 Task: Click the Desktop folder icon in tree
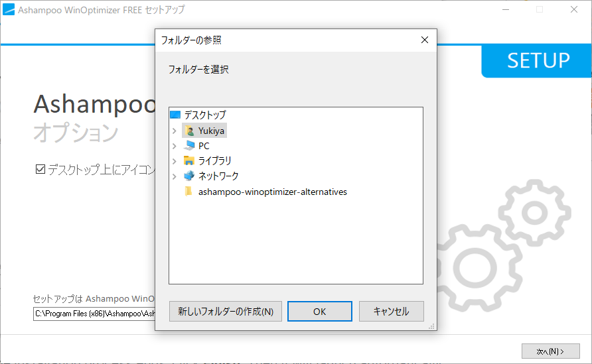click(175, 115)
